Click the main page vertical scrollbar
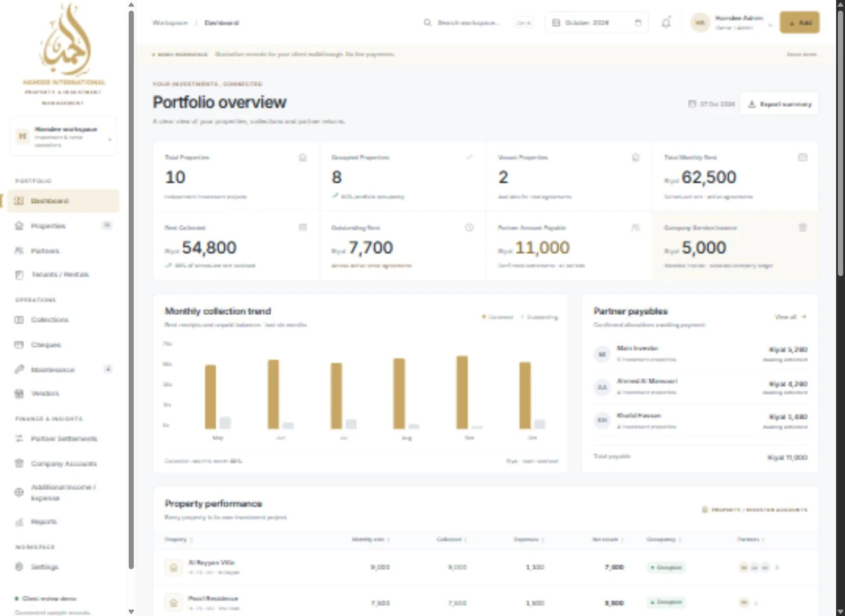The image size is (845, 616). 840,142
